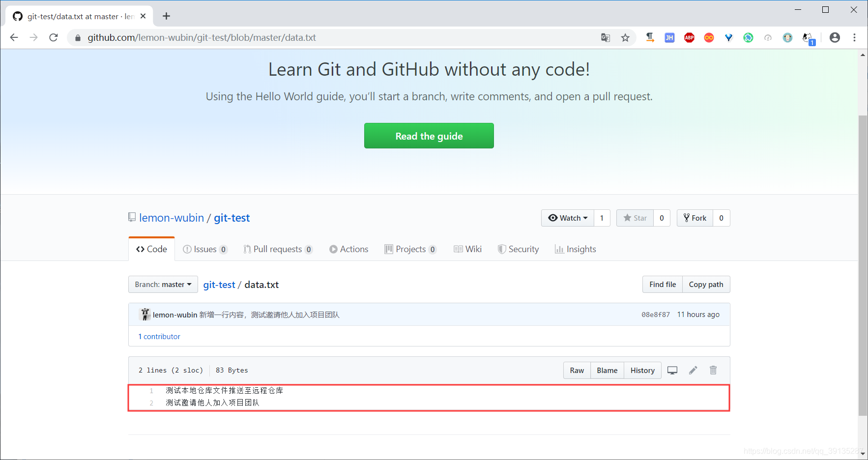This screenshot has height=460, width=868.
Task: Bookmark this page with star icon
Action: [x=625, y=38]
